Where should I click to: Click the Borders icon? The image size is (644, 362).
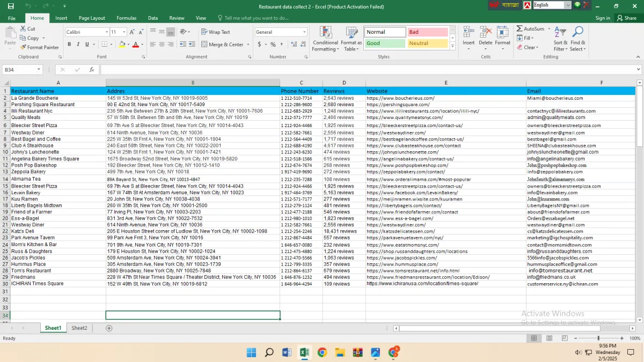(104, 45)
